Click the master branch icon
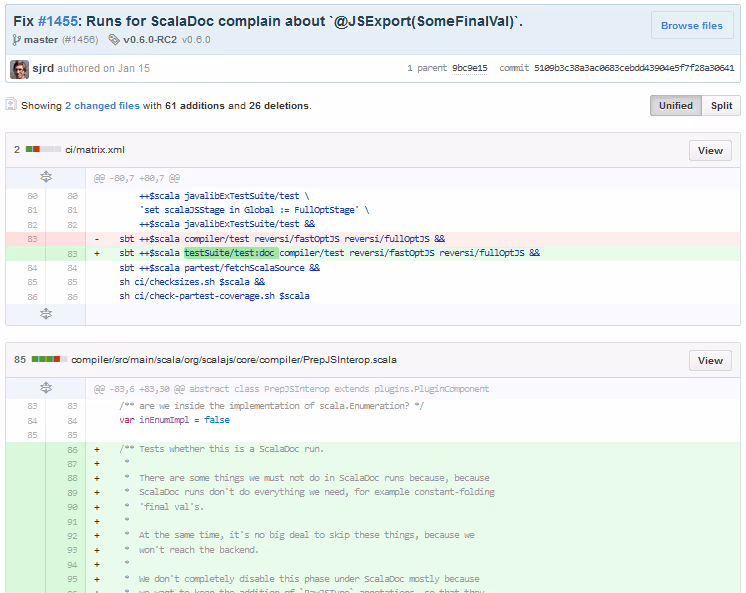The image size is (746, 593). click(17, 40)
